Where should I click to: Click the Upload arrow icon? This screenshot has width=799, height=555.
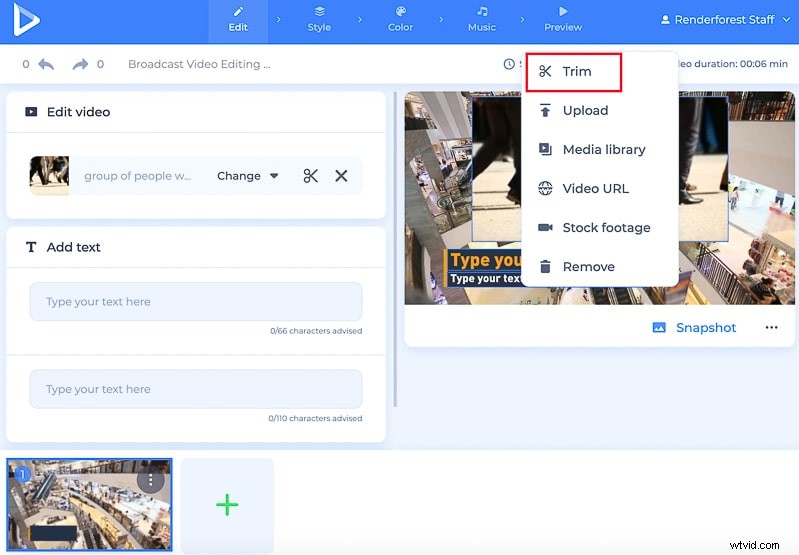tap(545, 111)
